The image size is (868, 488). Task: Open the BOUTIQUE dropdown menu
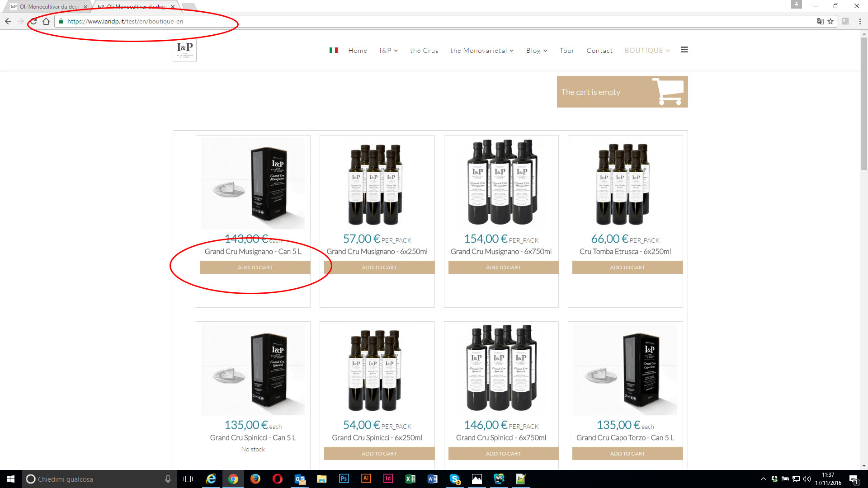point(647,51)
